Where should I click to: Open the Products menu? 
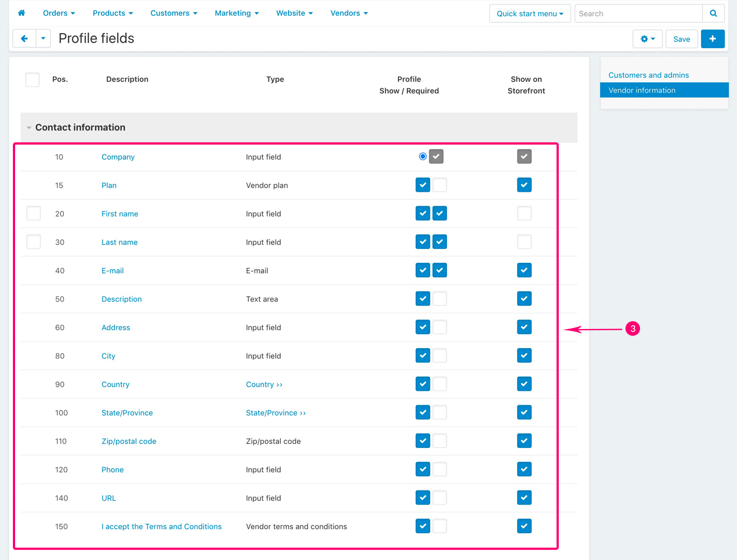113,13
